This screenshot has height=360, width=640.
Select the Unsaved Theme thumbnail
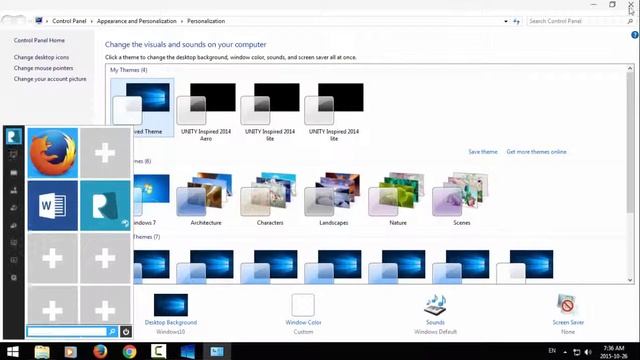coord(142,107)
